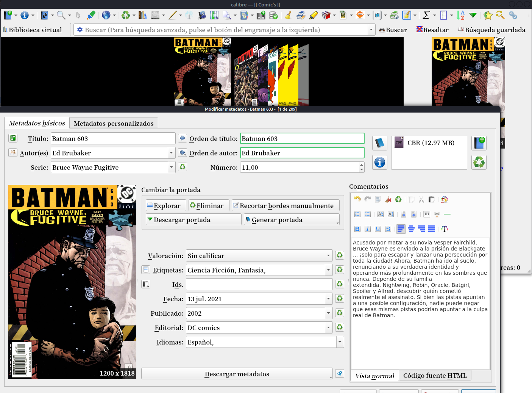Pick comment text color with T icon
Viewport: 532px width, 393px height.
point(445,229)
